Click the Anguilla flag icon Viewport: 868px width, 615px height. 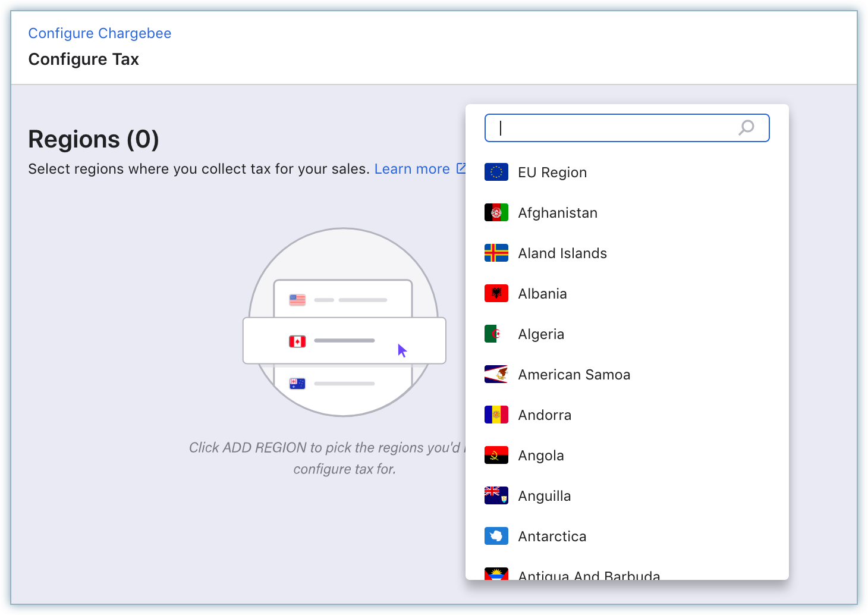(x=496, y=495)
